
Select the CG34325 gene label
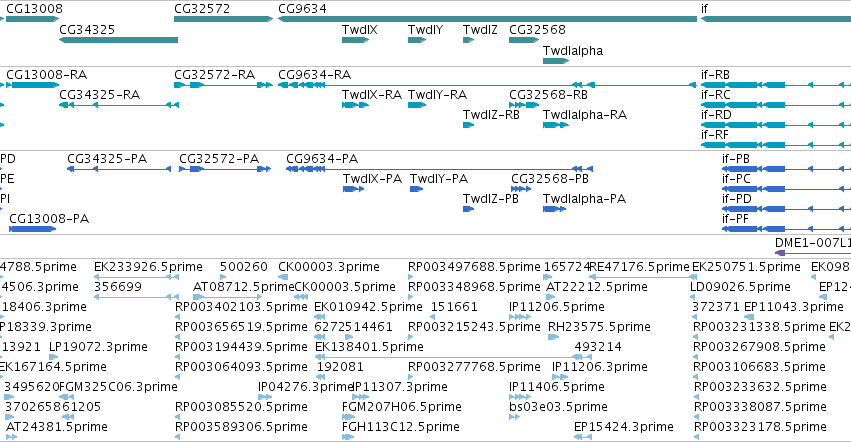tap(87, 30)
